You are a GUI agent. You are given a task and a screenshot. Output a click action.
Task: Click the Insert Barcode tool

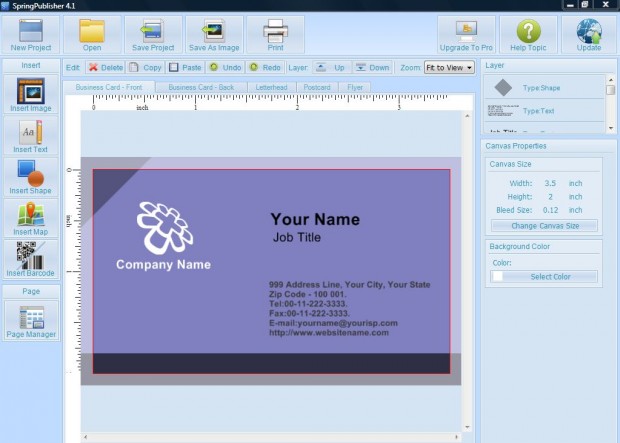(x=31, y=258)
